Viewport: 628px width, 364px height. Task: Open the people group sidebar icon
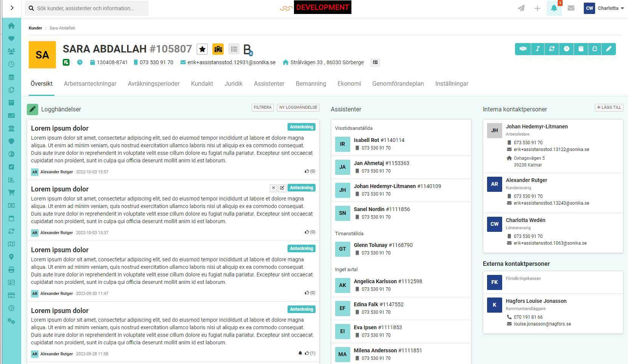pos(11,51)
